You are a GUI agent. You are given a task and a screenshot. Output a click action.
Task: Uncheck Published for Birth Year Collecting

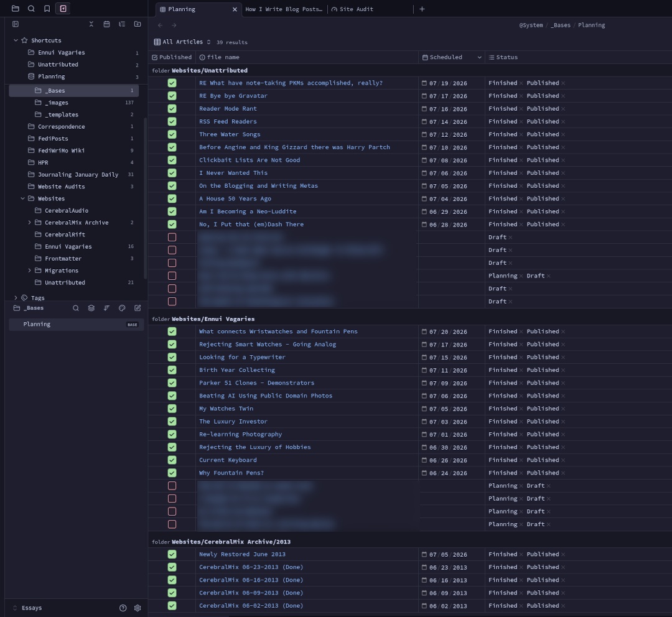point(172,370)
